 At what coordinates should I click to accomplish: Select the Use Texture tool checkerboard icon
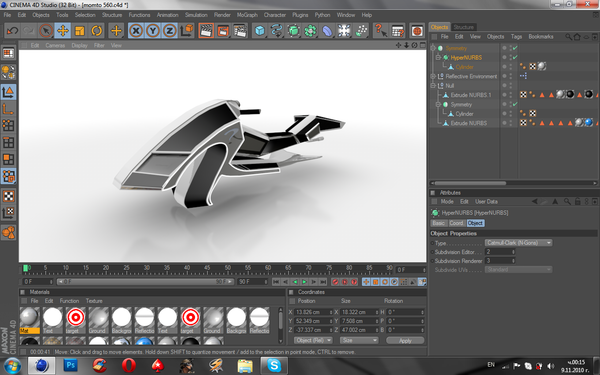pos(8,196)
